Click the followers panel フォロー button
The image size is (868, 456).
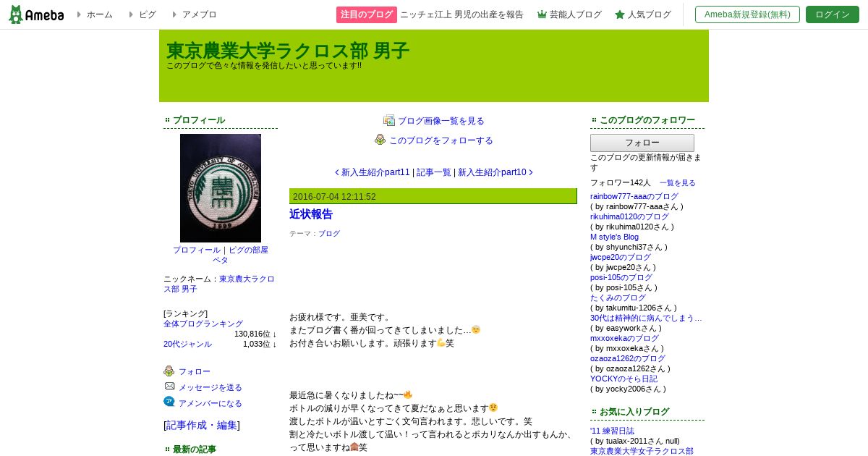(x=642, y=143)
